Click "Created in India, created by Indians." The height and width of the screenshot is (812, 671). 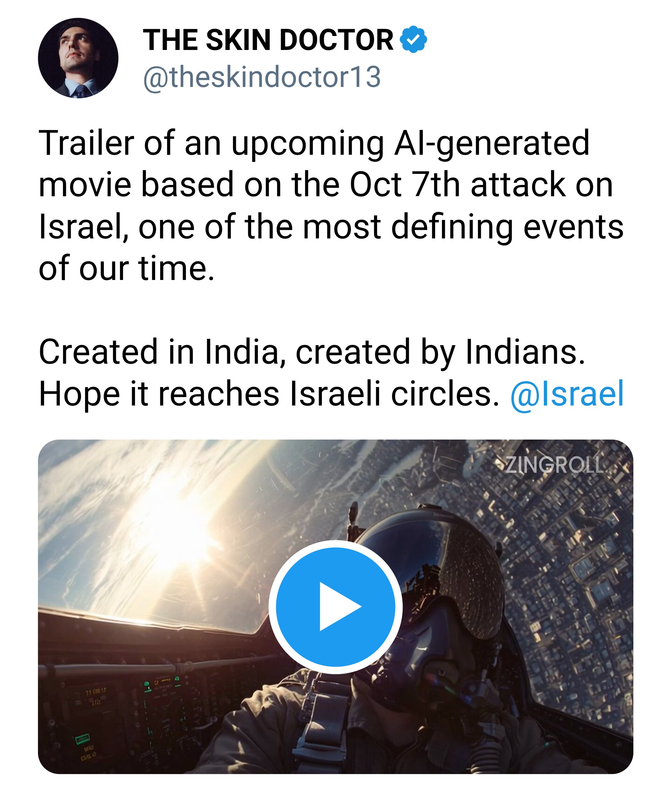311,352
